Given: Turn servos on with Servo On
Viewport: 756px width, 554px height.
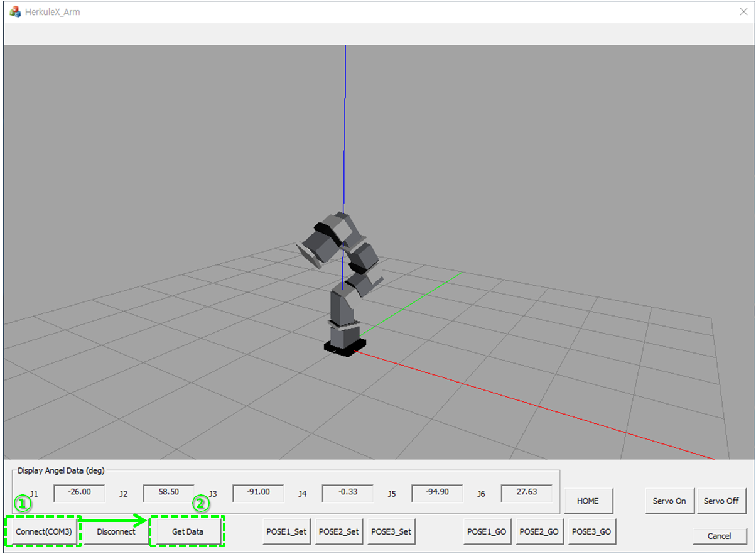Looking at the screenshot, I should (x=669, y=501).
